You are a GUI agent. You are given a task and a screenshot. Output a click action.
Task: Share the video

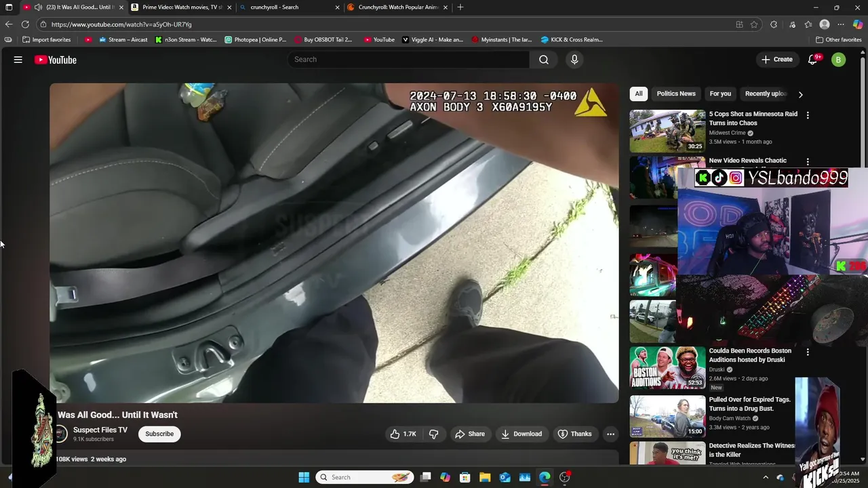click(x=470, y=434)
